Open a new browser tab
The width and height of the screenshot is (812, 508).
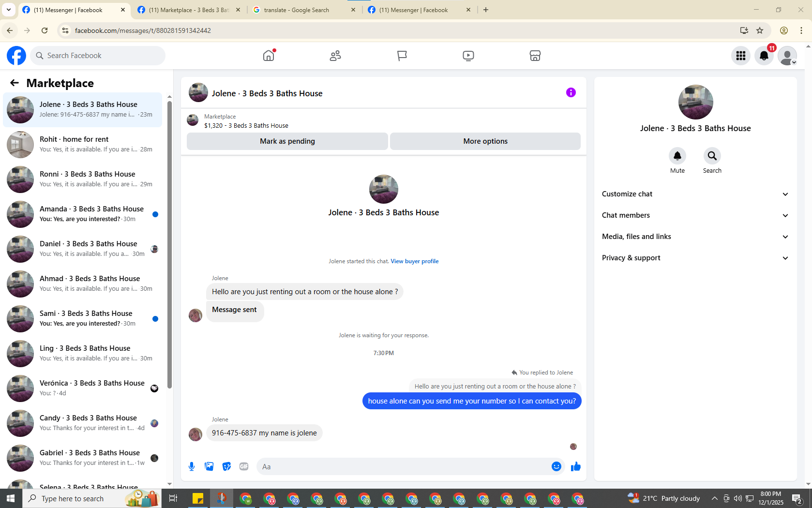486,10
